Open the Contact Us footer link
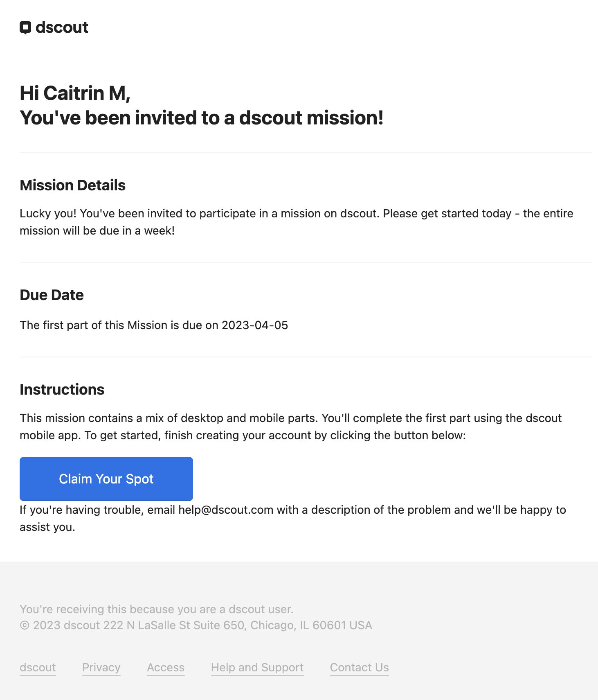Screen dimensions: 598x700 pyautogui.click(x=360, y=667)
